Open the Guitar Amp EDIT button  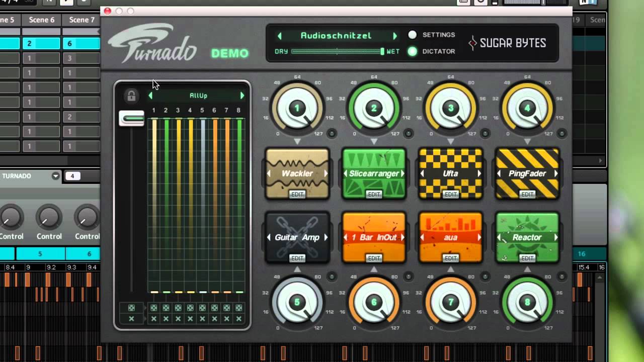[x=297, y=258]
